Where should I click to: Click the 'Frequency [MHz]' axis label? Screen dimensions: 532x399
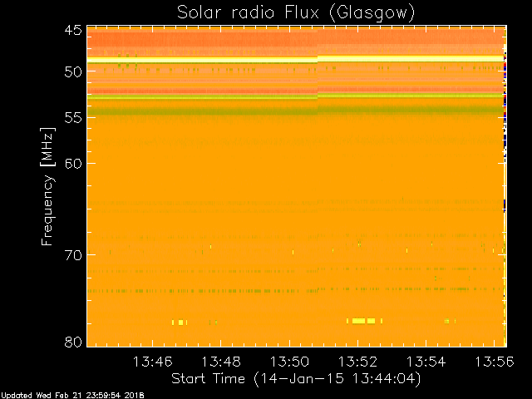click(x=47, y=186)
